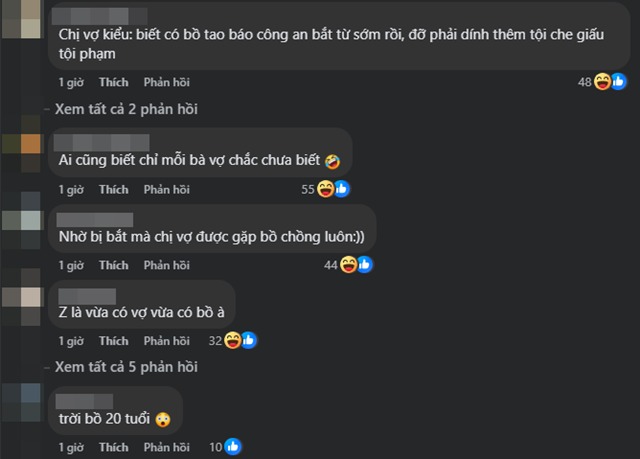
Task: Click Thích under 'Z là vừa có vợ'
Action: (114, 341)
